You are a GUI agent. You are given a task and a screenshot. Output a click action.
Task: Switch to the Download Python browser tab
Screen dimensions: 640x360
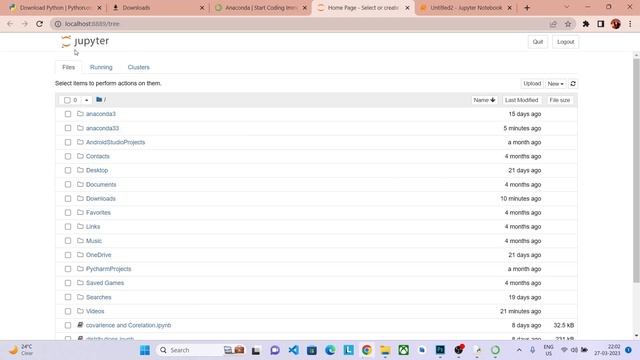click(x=55, y=8)
